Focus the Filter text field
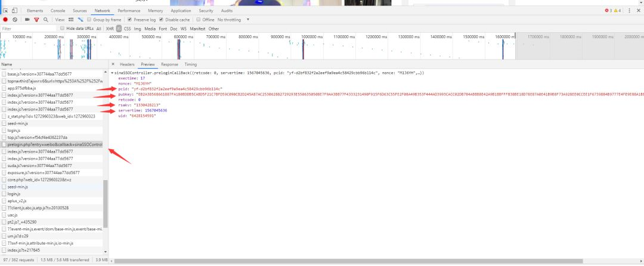 coord(29,29)
